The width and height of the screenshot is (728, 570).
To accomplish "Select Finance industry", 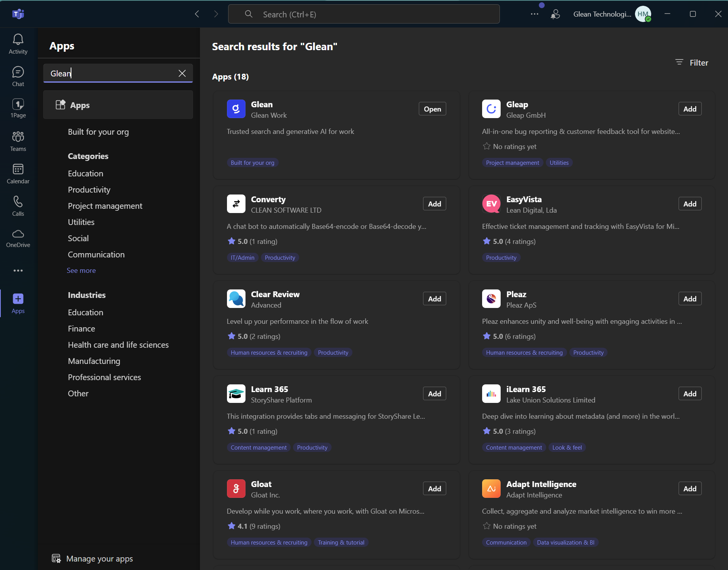I will coord(81,329).
